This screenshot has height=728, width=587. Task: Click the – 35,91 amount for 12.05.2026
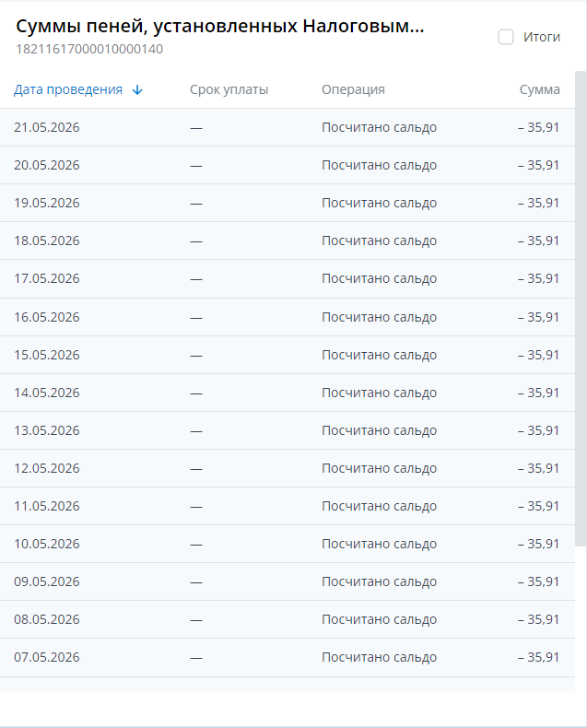coord(539,468)
